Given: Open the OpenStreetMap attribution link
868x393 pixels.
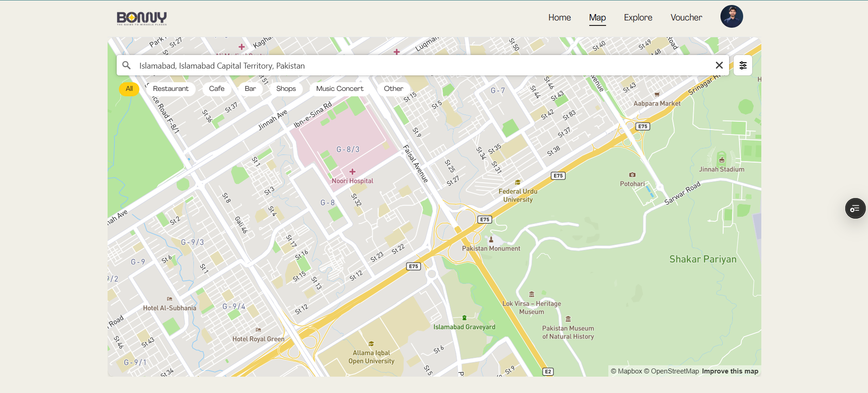Looking at the screenshot, I should pyautogui.click(x=671, y=371).
